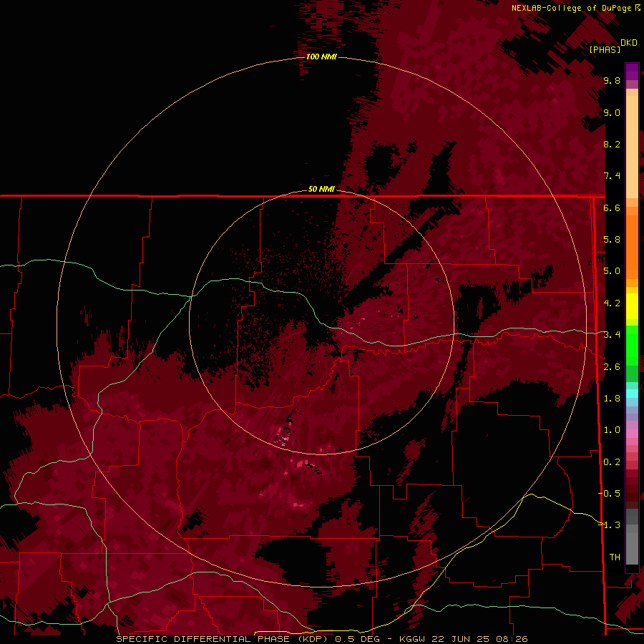Click the 0.5 DEG elevation in caption
The image size is (644, 644).
[357, 639]
